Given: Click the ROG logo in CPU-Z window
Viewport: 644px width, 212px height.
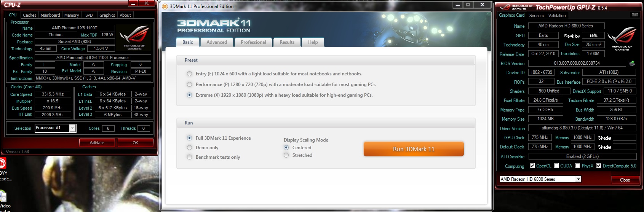Looking at the screenshot, I should (134, 38).
